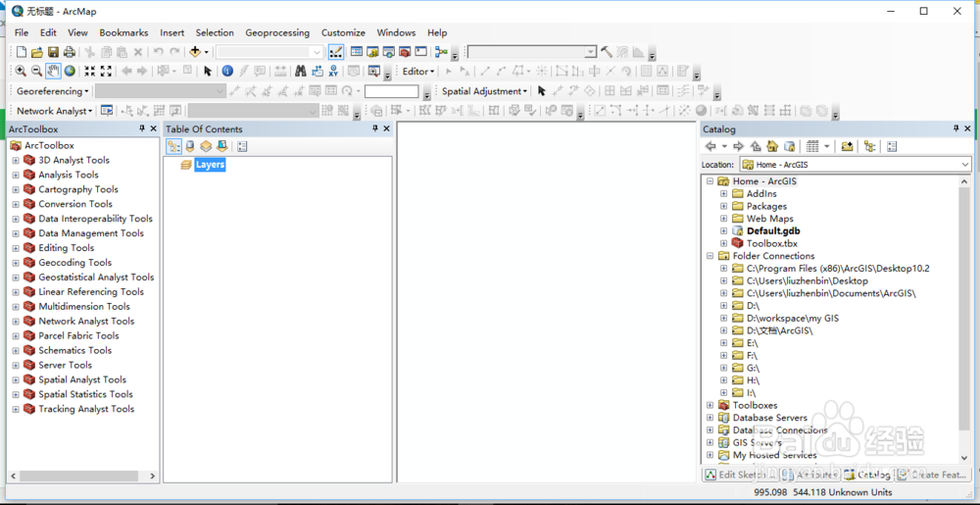
Task: Click Table Of Contents Options icon
Action: point(242,146)
